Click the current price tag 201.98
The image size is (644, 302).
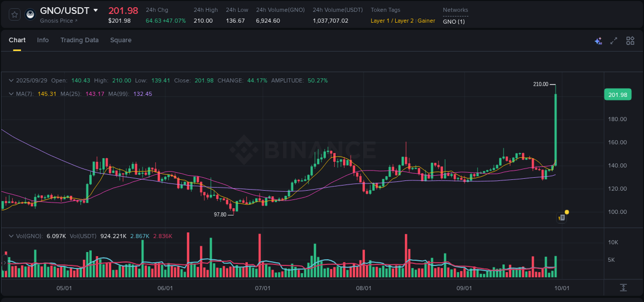point(617,94)
